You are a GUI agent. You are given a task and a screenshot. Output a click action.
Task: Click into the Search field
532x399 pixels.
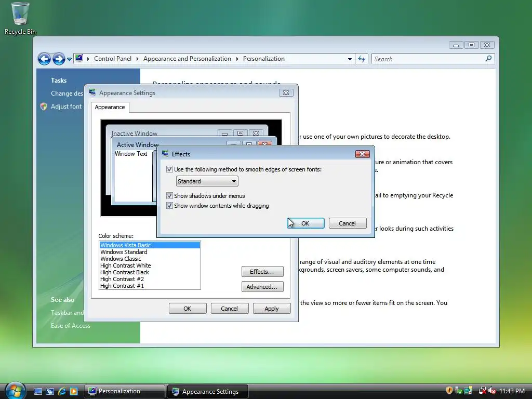428,59
